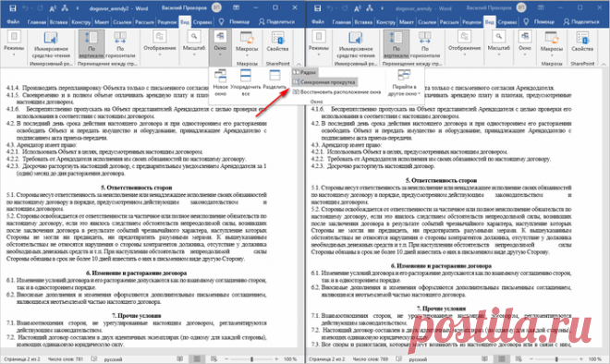This screenshot has height=364, width=610.
Task: Click the zoom slider in left status bar
Action: point(251,359)
